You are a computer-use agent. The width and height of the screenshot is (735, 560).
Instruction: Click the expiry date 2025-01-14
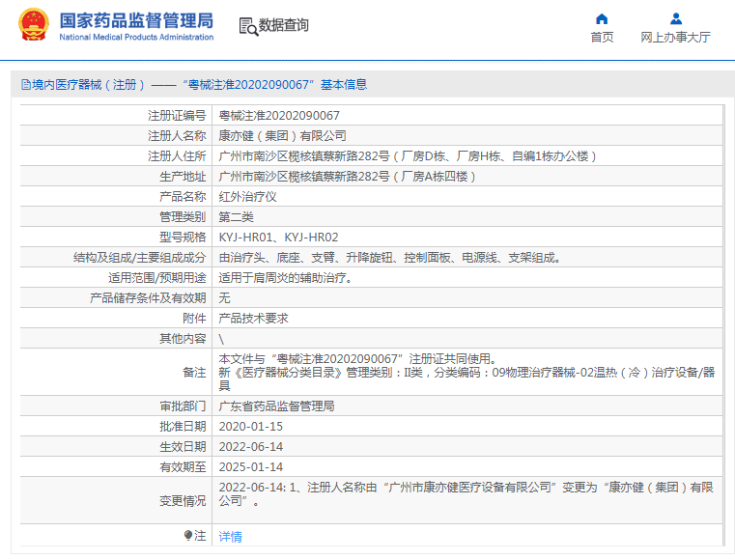pos(250,466)
